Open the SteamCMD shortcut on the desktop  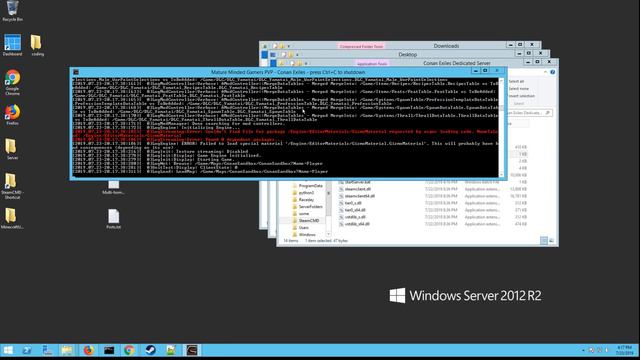12,186
